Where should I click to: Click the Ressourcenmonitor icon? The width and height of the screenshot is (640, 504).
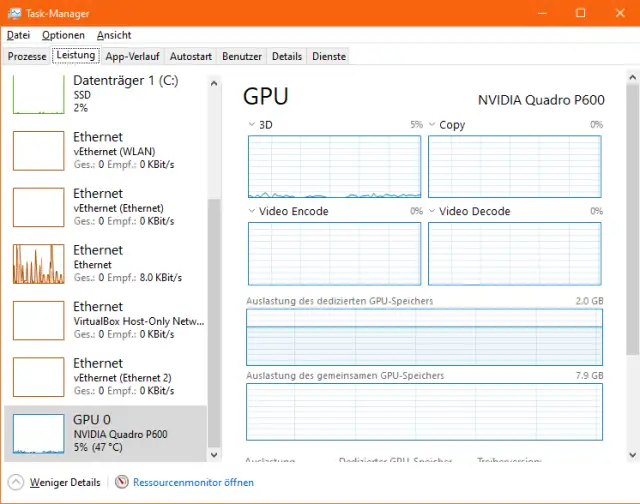coord(123,482)
